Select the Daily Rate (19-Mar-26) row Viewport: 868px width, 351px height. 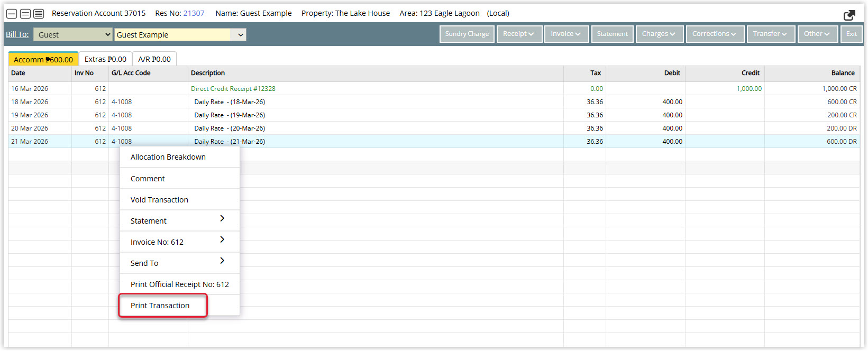tap(434, 115)
